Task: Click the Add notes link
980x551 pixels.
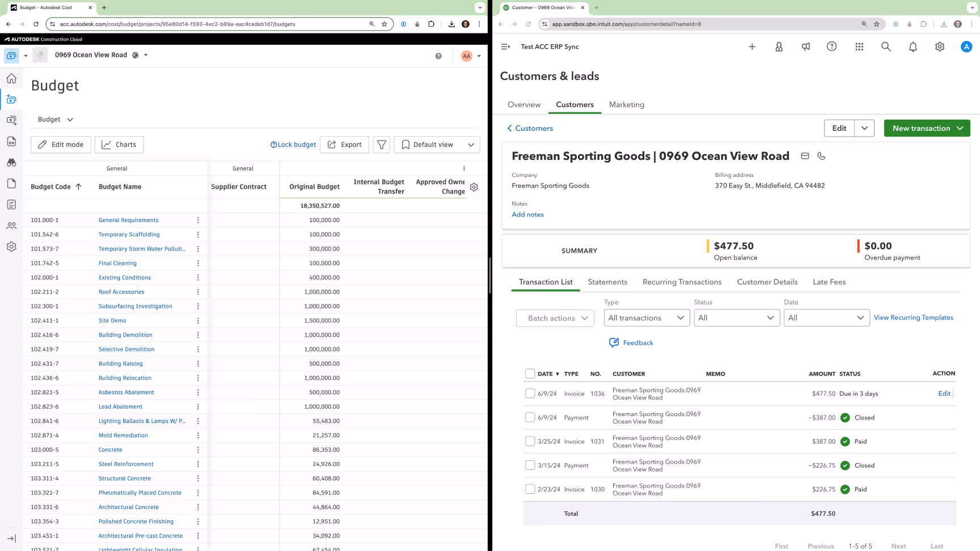Action: click(x=527, y=214)
